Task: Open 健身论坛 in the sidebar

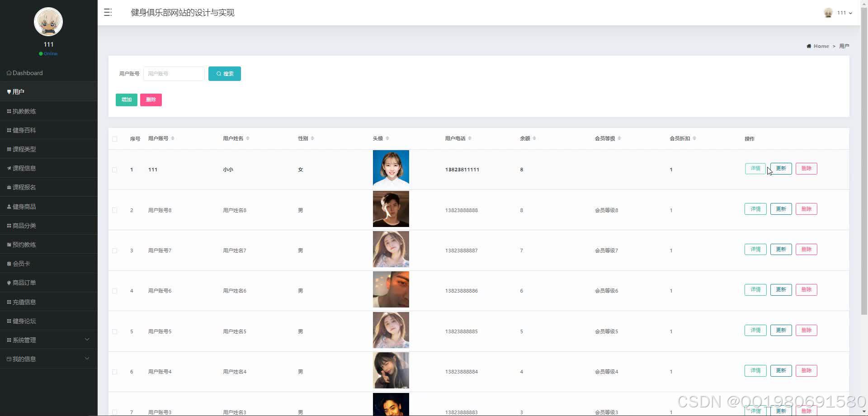Action: coord(48,321)
